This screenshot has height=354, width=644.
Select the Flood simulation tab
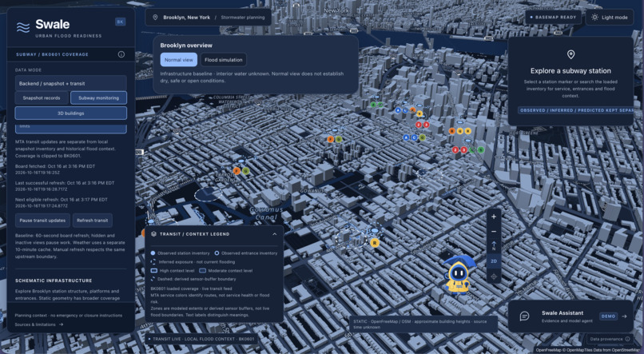point(224,60)
